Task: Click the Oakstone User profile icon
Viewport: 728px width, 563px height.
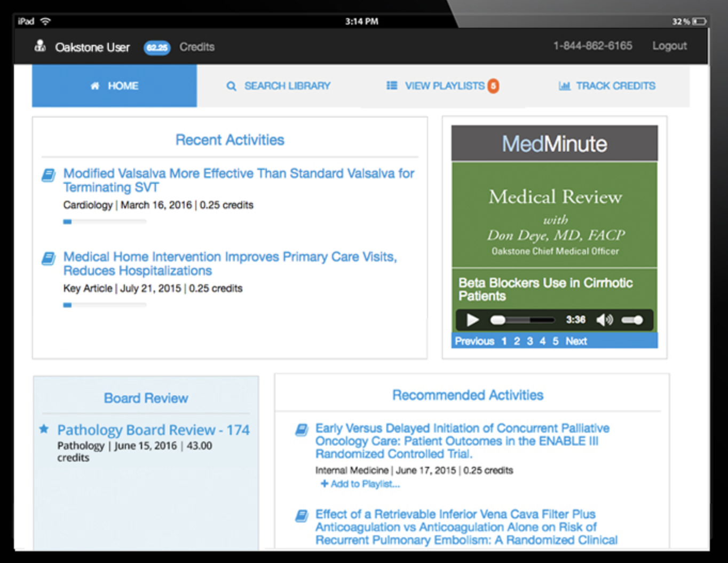Action: coord(40,46)
